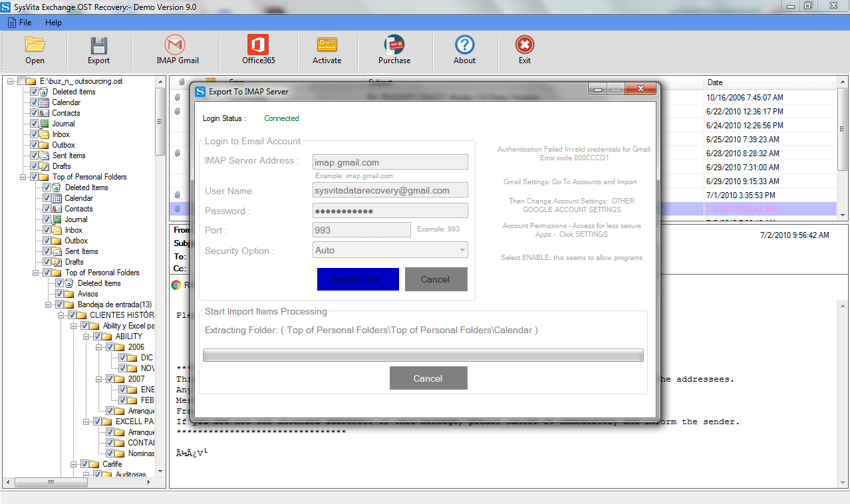Exit the application using the Exit icon
This screenshot has height=504, width=850.
[x=524, y=50]
